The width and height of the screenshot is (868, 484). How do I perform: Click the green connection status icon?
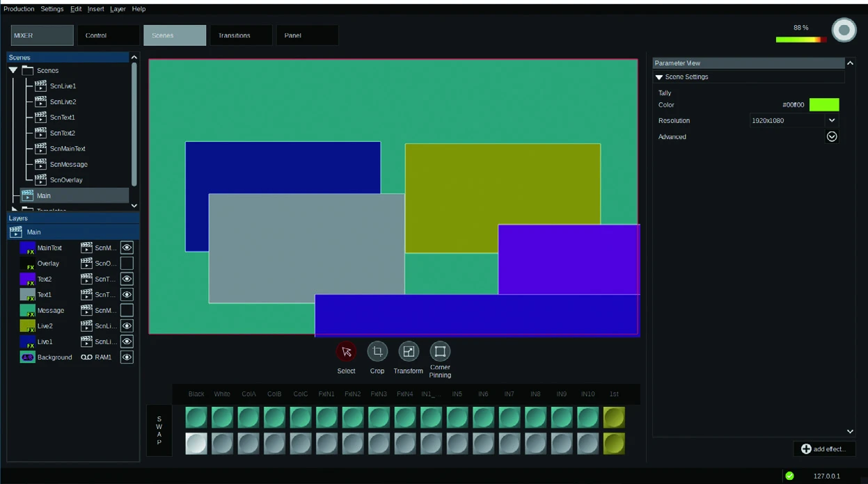click(789, 476)
